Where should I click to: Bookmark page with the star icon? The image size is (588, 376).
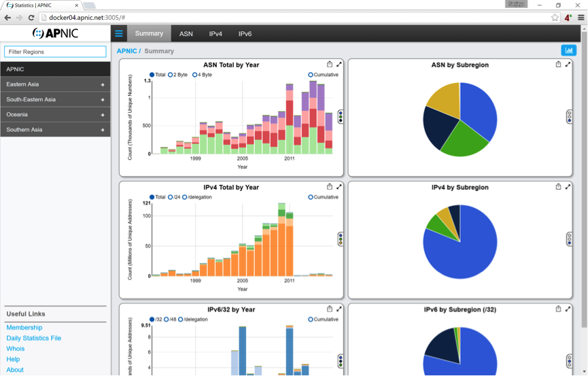[x=555, y=18]
